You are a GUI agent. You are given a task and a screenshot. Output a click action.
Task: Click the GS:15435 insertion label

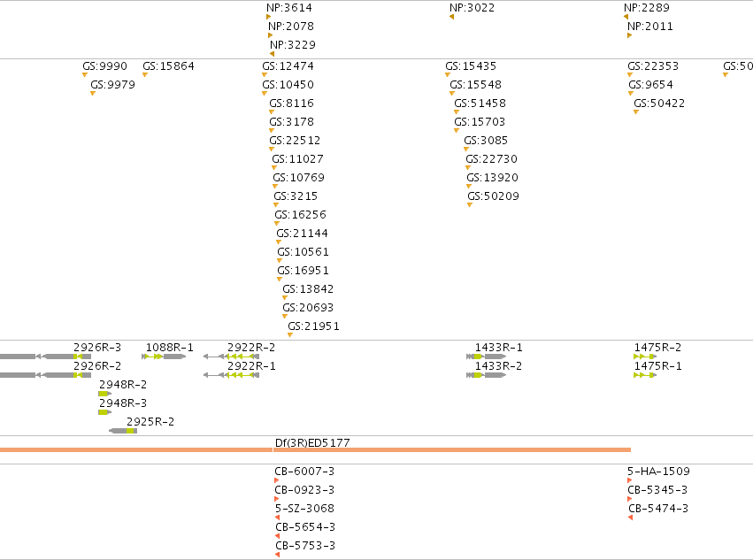[x=471, y=65]
